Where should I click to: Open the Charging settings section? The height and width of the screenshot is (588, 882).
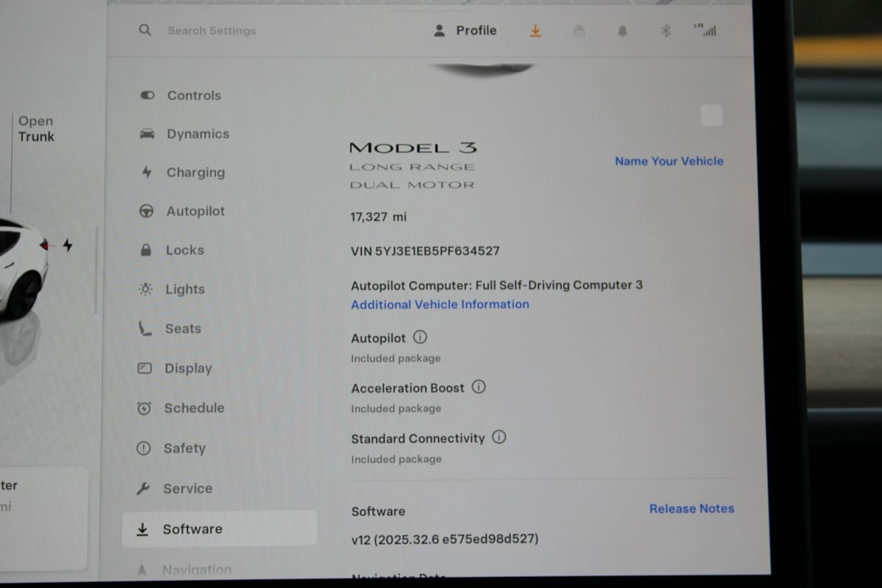(x=195, y=173)
